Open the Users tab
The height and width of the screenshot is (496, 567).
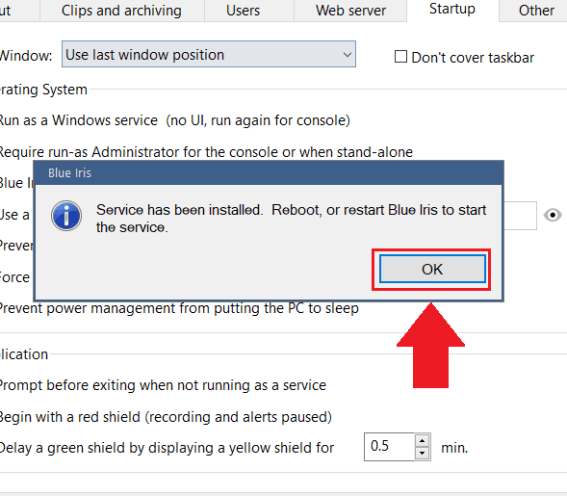click(243, 10)
